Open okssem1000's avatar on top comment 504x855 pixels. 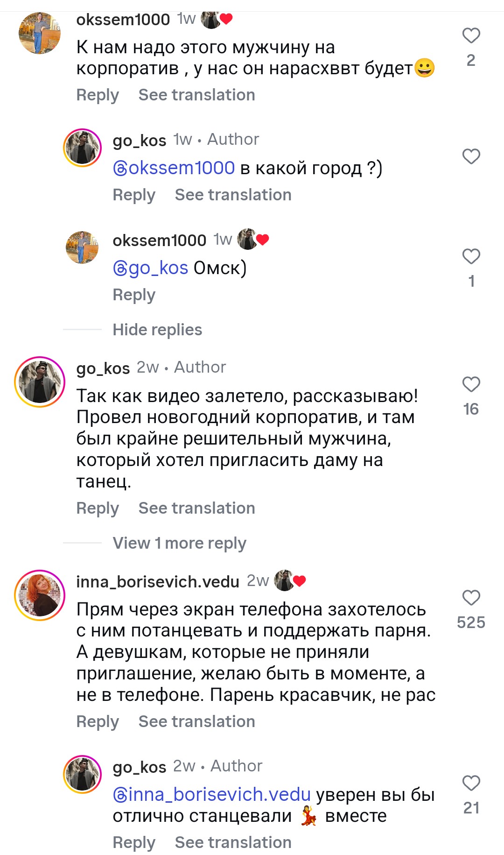(x=40, y=33)
